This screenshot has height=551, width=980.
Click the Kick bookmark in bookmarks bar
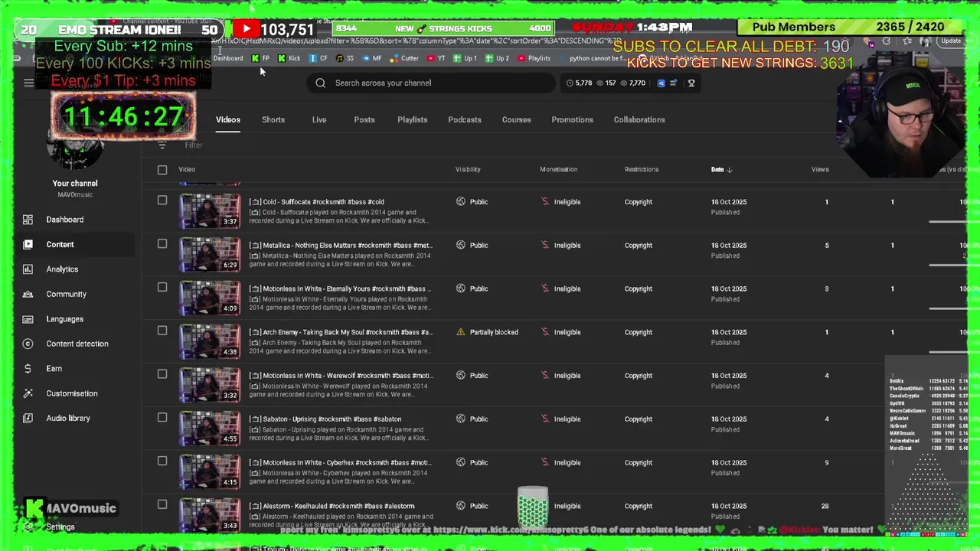click(x=289, y=58)
